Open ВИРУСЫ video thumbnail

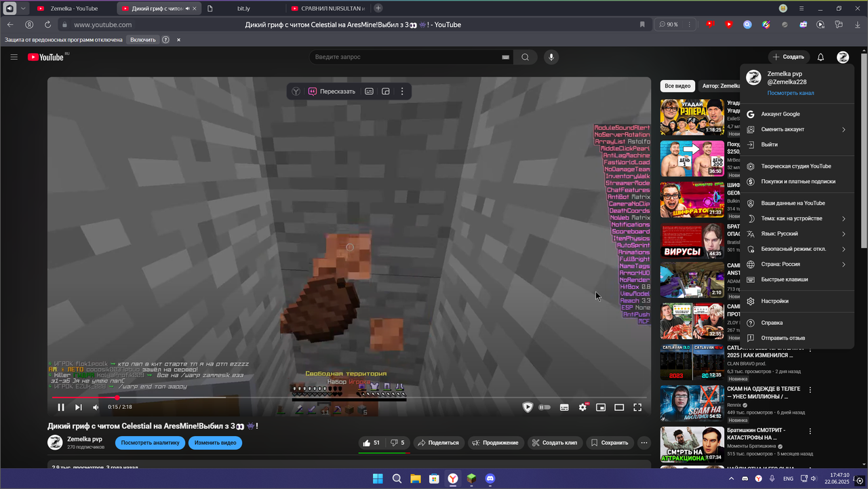tap(692, 241)
